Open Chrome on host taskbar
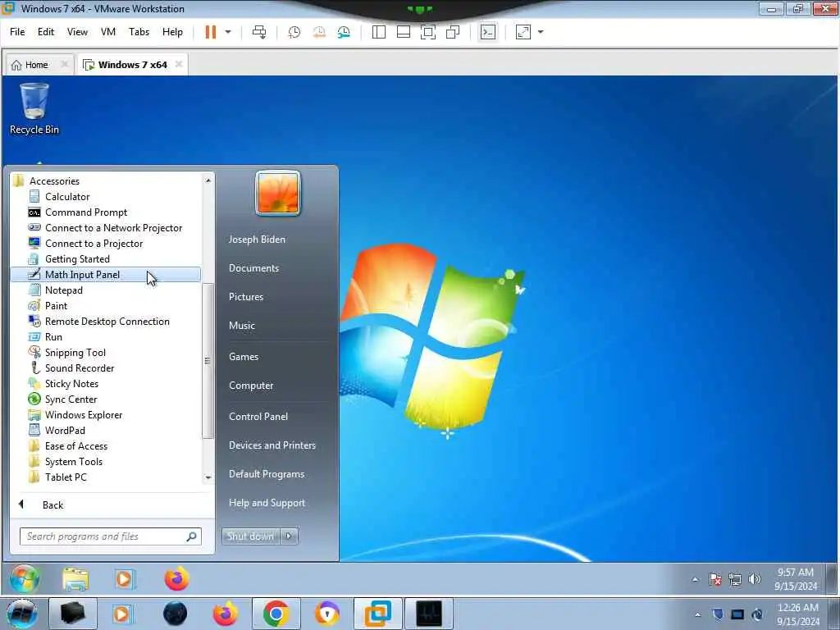This screenshot has width=840, height=630. pos(276,614)
